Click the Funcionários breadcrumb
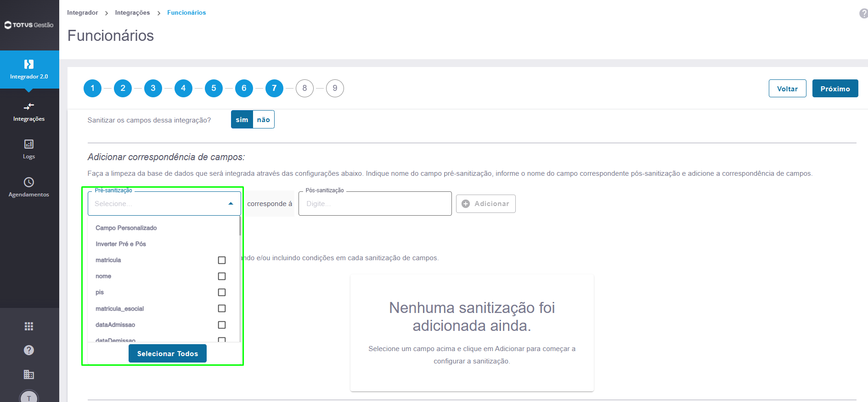This screenshot has height=402, width=868. click(x=186, y=12)
